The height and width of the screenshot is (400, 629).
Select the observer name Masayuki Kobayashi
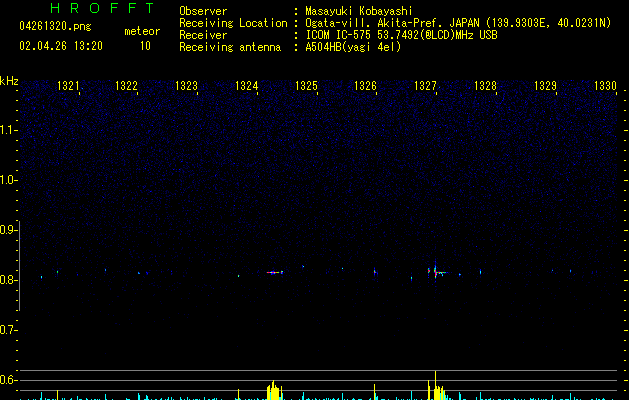(359, 11)
